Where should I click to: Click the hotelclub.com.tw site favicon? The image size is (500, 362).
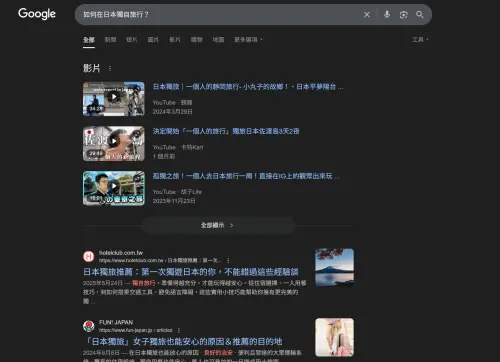click(x=89, y=256)
